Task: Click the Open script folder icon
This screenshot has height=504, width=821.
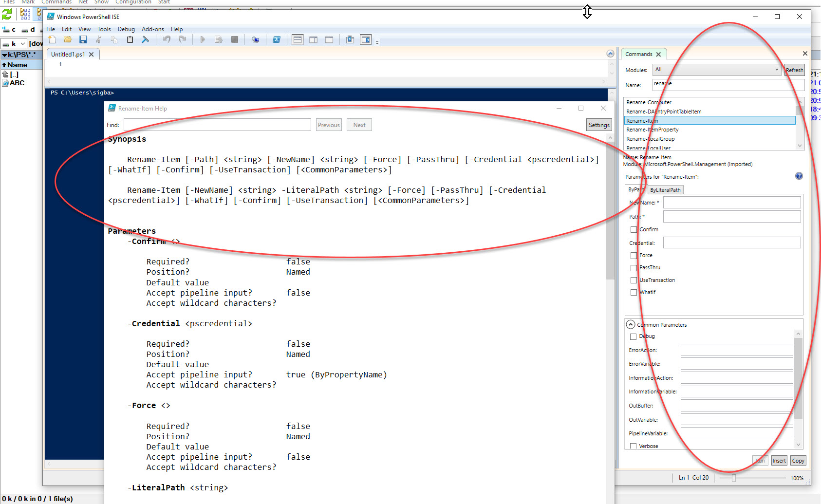Action: pyautogui.click(x=68, y=40)
